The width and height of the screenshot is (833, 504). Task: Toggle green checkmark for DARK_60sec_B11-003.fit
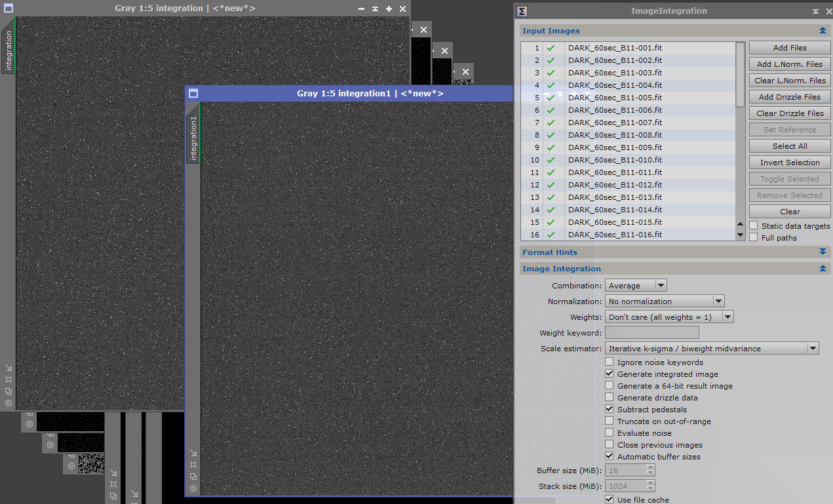pyautogui.click(x=551, y=73)
